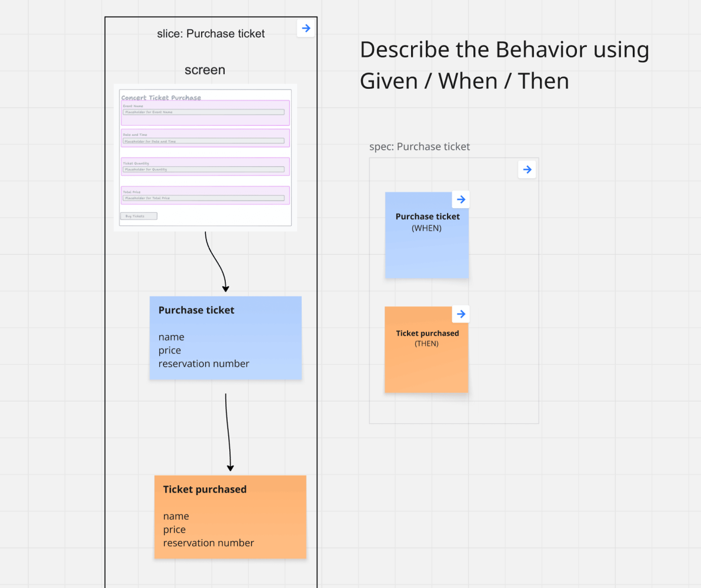Click the Purchase ticket (WHEN) card in spec
701x588 pixels.
click(x=427, y=235)
